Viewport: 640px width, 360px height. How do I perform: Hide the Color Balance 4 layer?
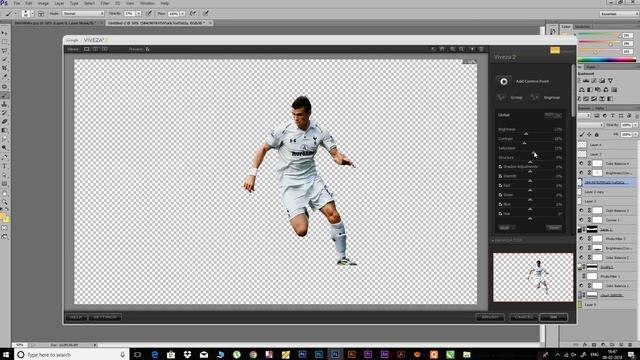pos(581,163)
